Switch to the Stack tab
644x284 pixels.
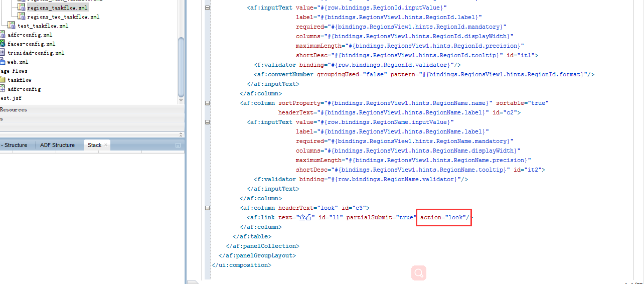coord(94,145)
